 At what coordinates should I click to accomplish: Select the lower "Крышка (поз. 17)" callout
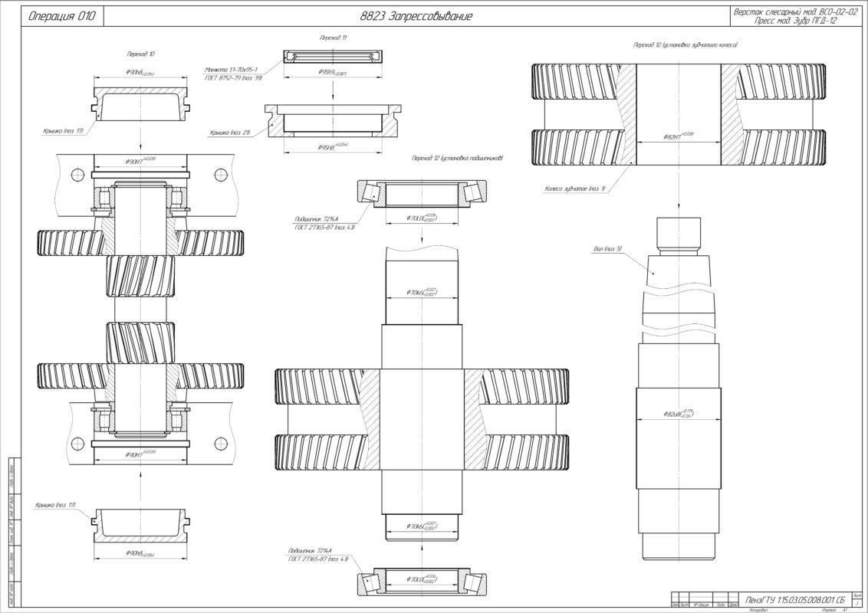56,505
